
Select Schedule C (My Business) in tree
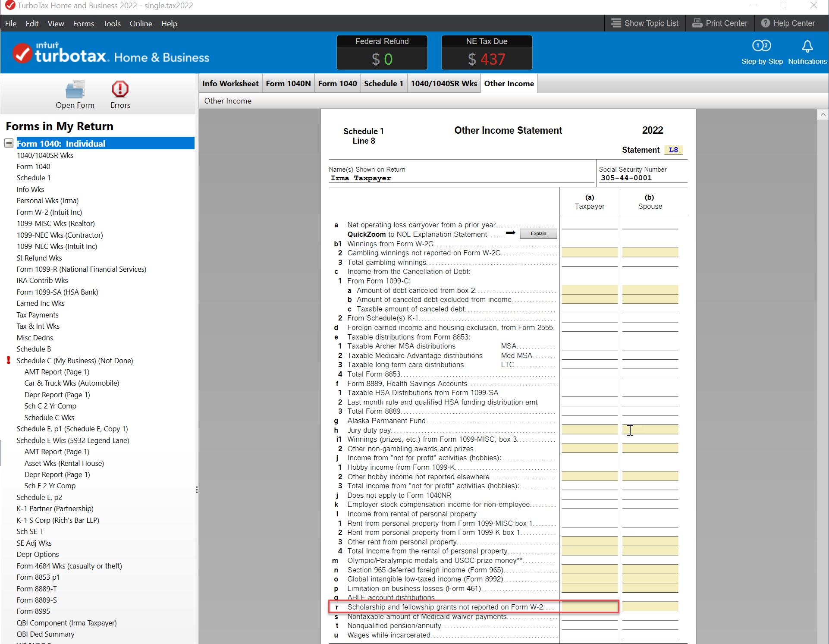(x=75, y=361)
